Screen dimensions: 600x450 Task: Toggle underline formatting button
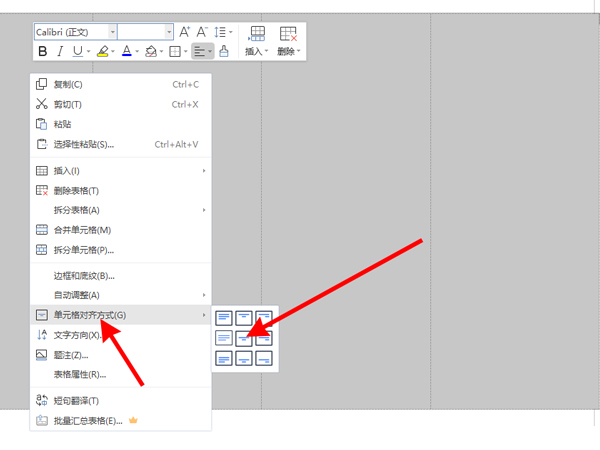click(77, 51)
